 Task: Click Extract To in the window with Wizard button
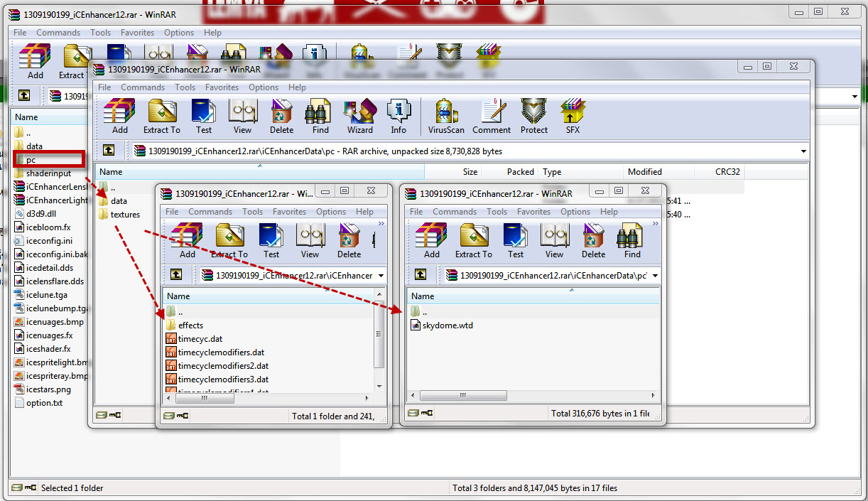(162, 116)
